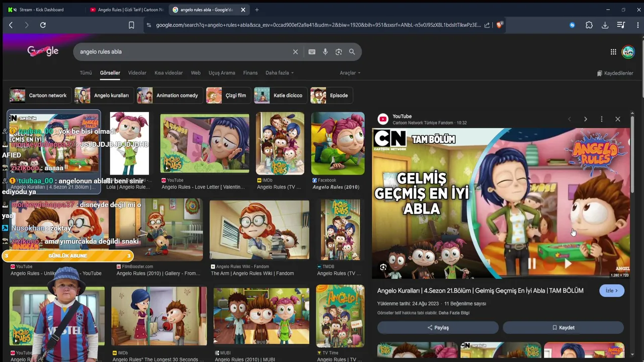Close the 'angelo rules abla' tab
644x362 pixels.
(x=243, y=10)
